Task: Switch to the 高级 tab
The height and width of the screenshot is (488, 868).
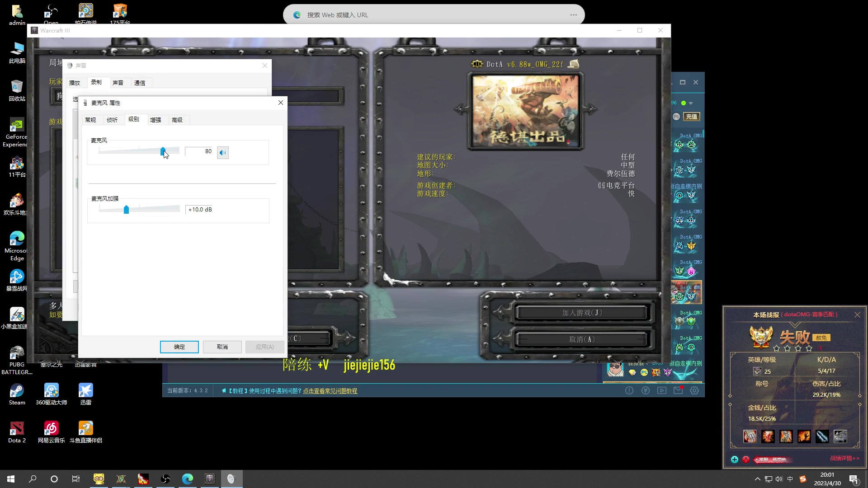Action: pyautogui.click(x=177, y=120)
